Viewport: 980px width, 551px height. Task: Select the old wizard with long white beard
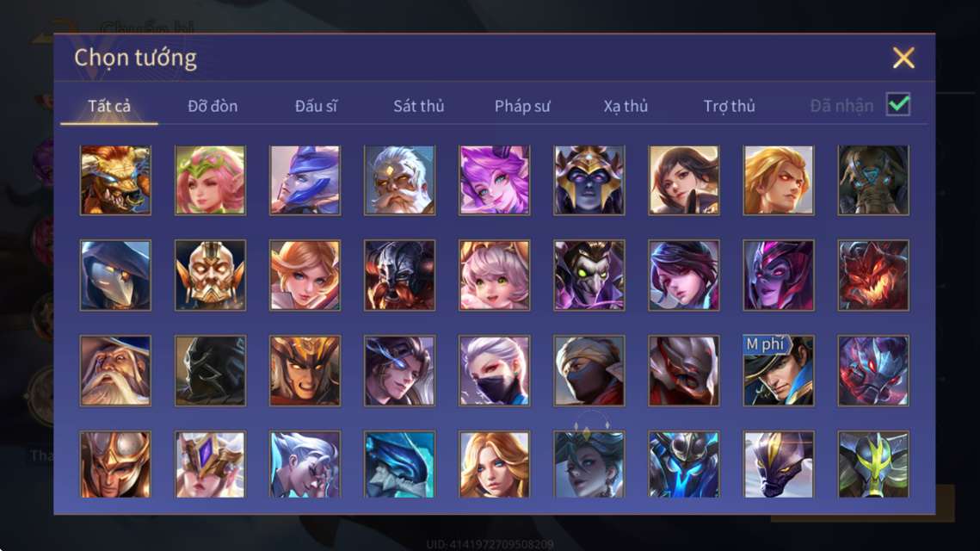[115, 370]
